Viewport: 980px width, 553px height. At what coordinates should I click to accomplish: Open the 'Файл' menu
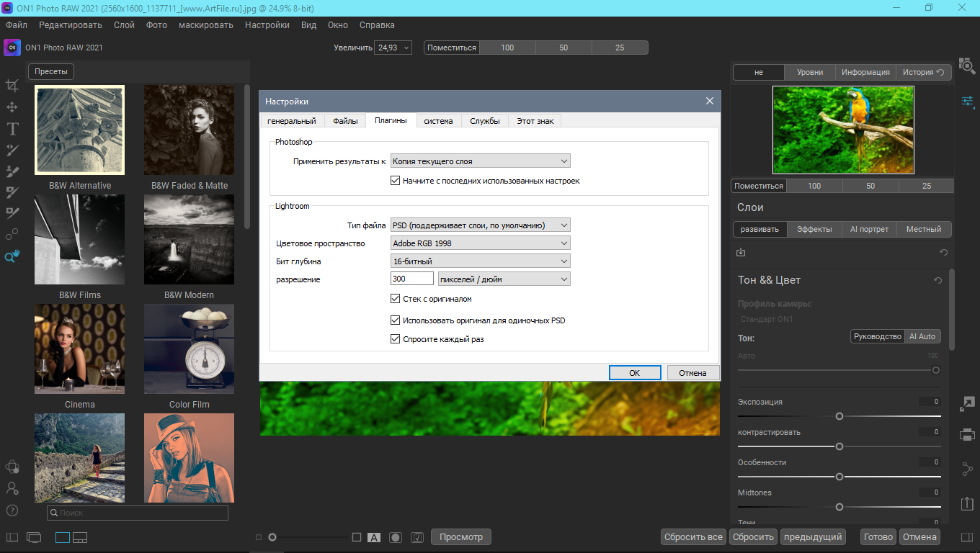tap(17, 25)
